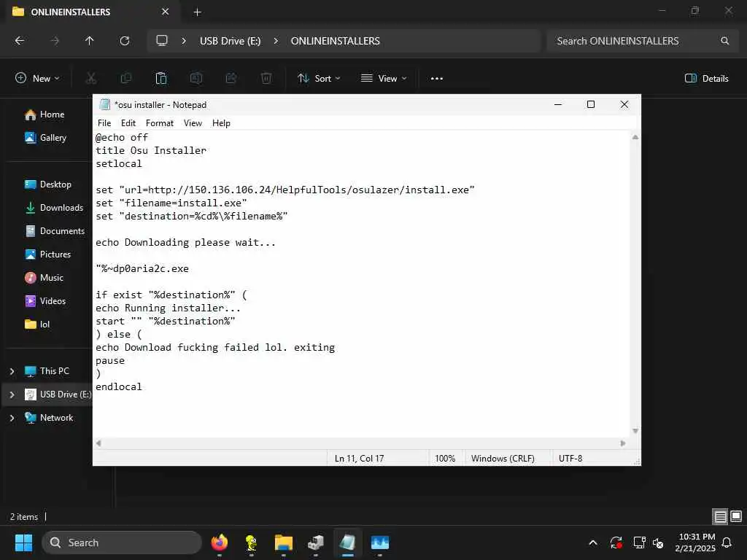Expand This PC tree node
Viewport: 747px width, 560px height.
[x=12, y=371]
